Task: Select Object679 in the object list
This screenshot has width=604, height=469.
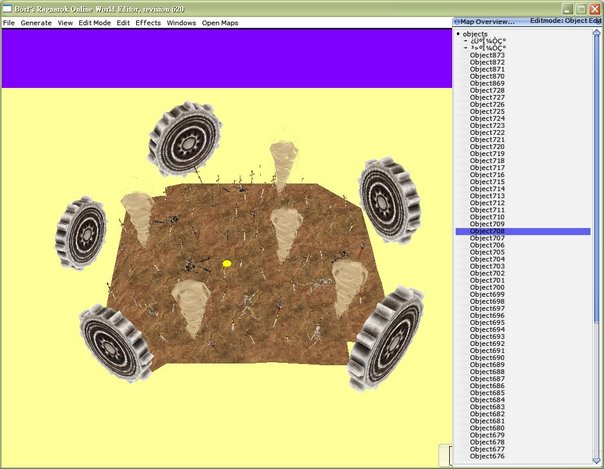Action: (x=487, y=435)
